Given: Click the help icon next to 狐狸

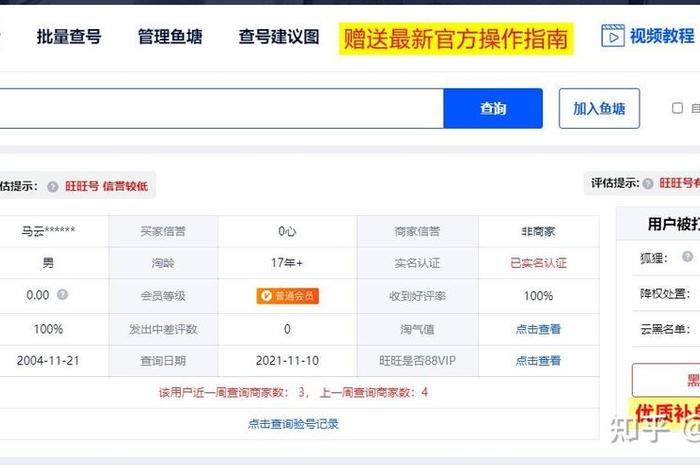Looking at the screenshot, I should pos(688,257).
